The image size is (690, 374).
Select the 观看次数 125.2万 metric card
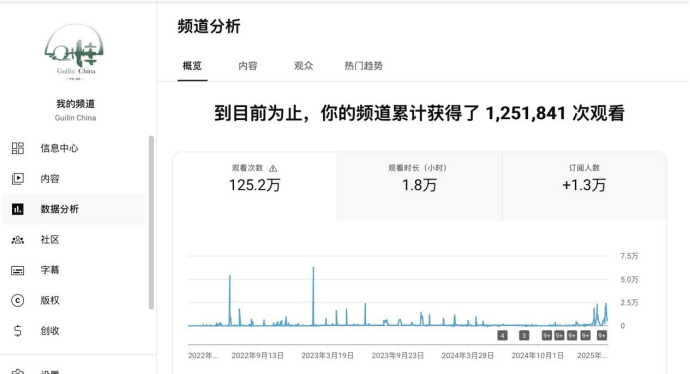pyautogui.click(x=255, y=186)
